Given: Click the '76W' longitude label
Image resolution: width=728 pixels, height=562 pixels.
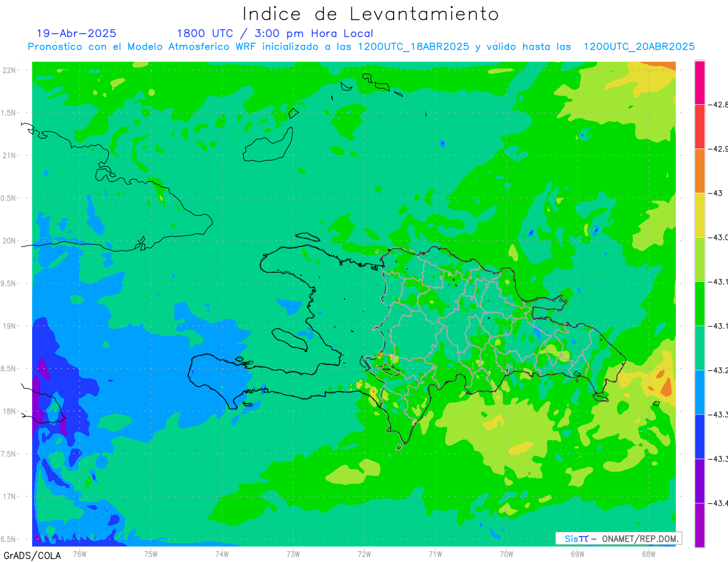Looking at the screenshot, I should tap(79, 553).
